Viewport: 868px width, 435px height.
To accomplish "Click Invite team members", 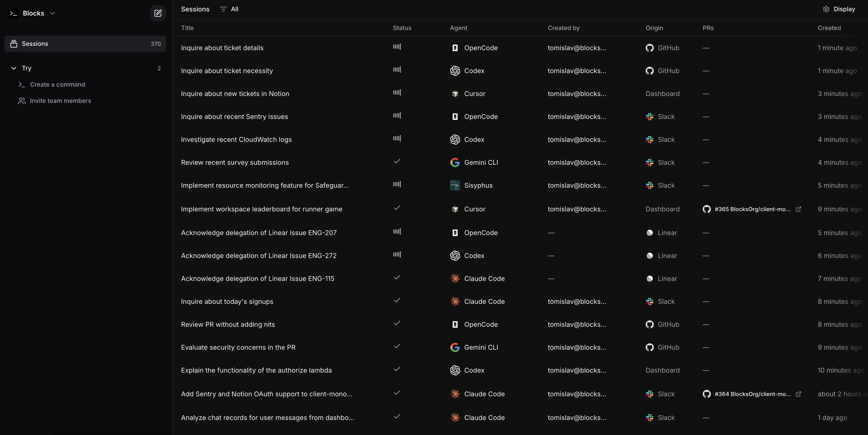I will coord(61,100).
